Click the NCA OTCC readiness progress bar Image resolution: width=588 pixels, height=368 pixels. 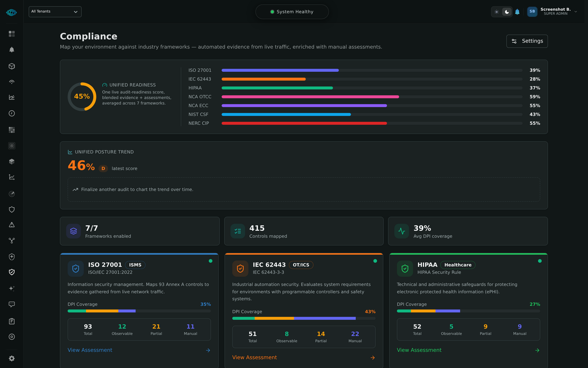372,97
